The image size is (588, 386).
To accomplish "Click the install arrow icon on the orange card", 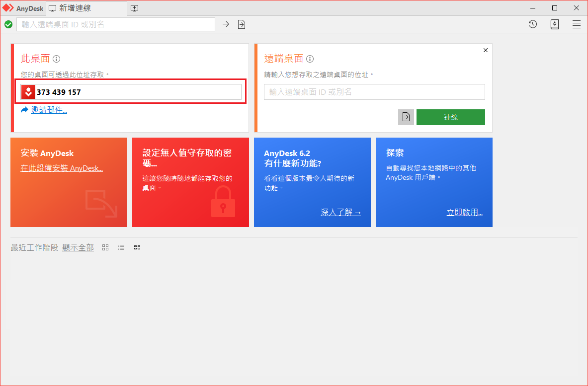I will [x=101, y=204].
